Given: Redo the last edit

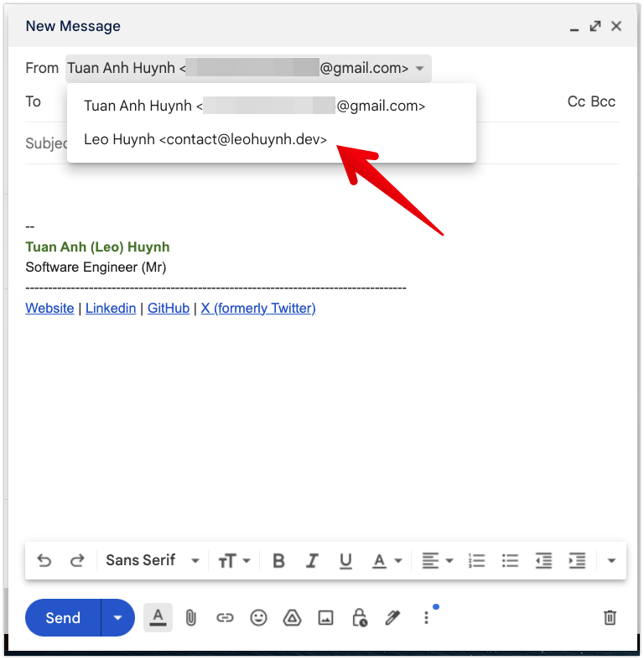Looking at the screenshot, I should [77, 561].
